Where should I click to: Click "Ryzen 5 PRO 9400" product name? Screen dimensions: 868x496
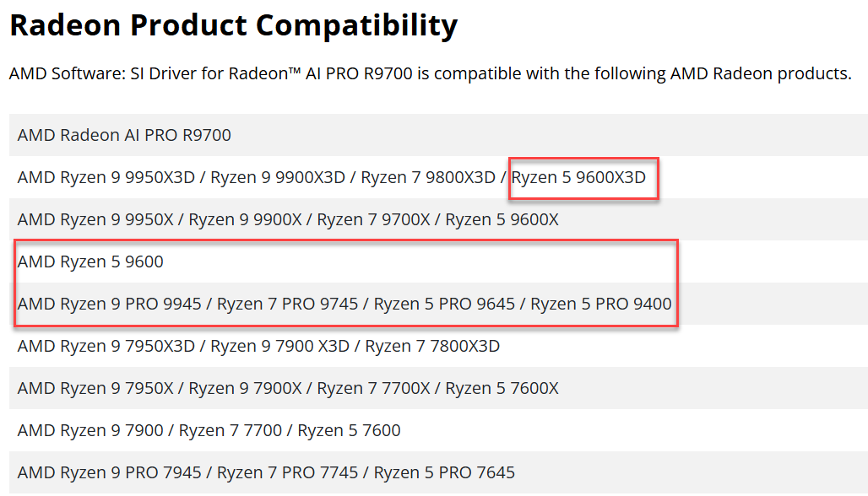(x=601, y=304)
